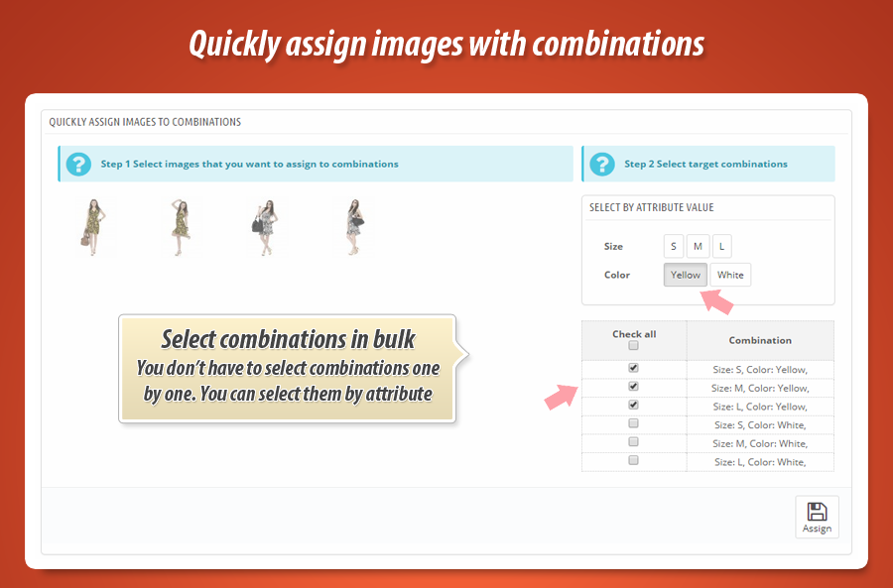Uncheck the Size: L, Color: Yellow combination

(634, 406)
